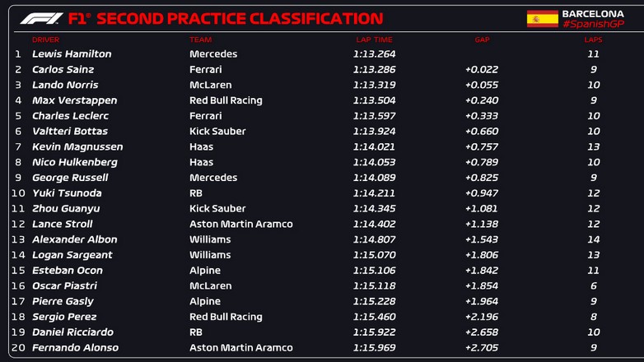
Task: Click Daniel Ricciardo's name
Action: pyautogui.click(x=72, y=332)
